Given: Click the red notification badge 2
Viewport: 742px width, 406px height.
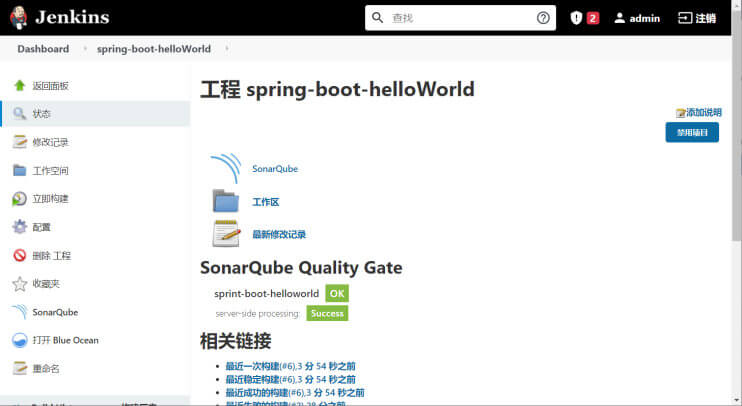Looking at the screenshot, I should click(592, 18).
